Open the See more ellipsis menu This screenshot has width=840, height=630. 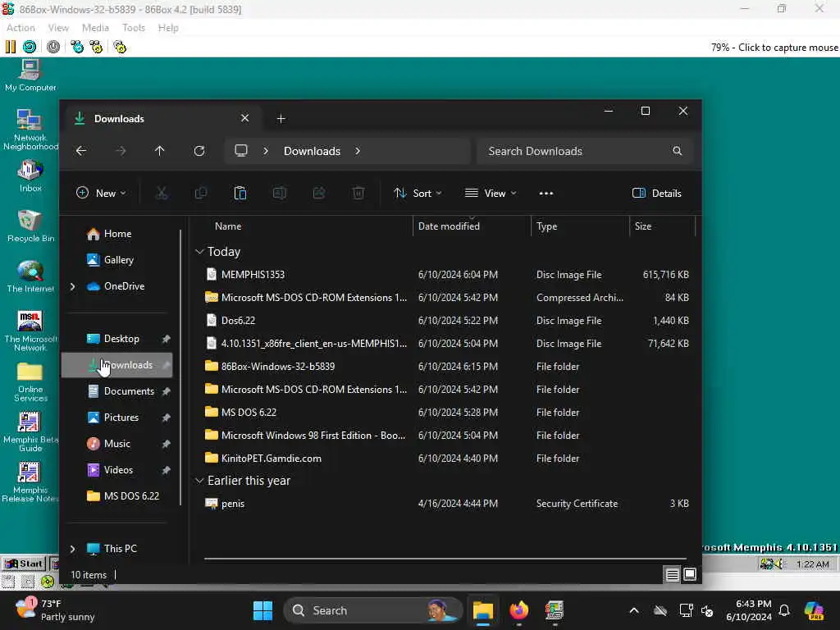pos(546,194)
